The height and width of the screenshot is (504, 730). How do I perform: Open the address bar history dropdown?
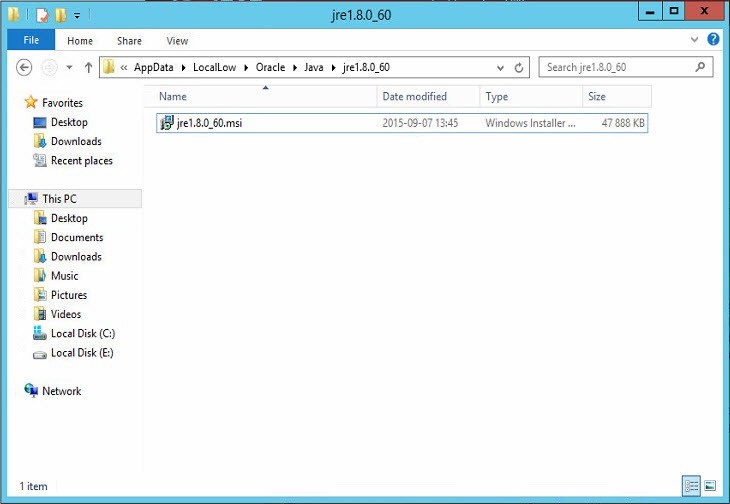(x=500, y=68)
